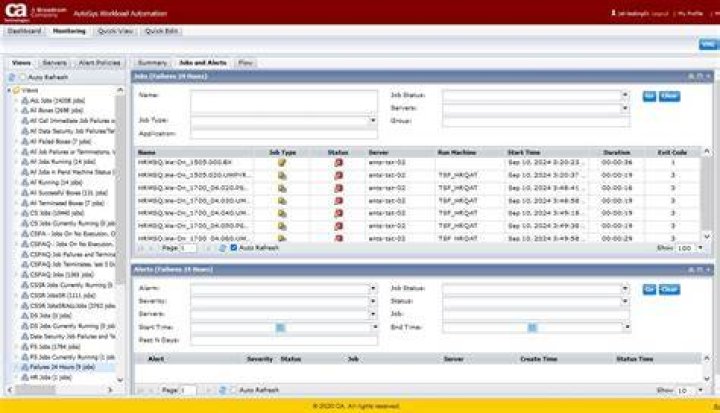Click the view icon beside HR Jobs
This screenshot has width=720, height=413.
pos(25,377)
